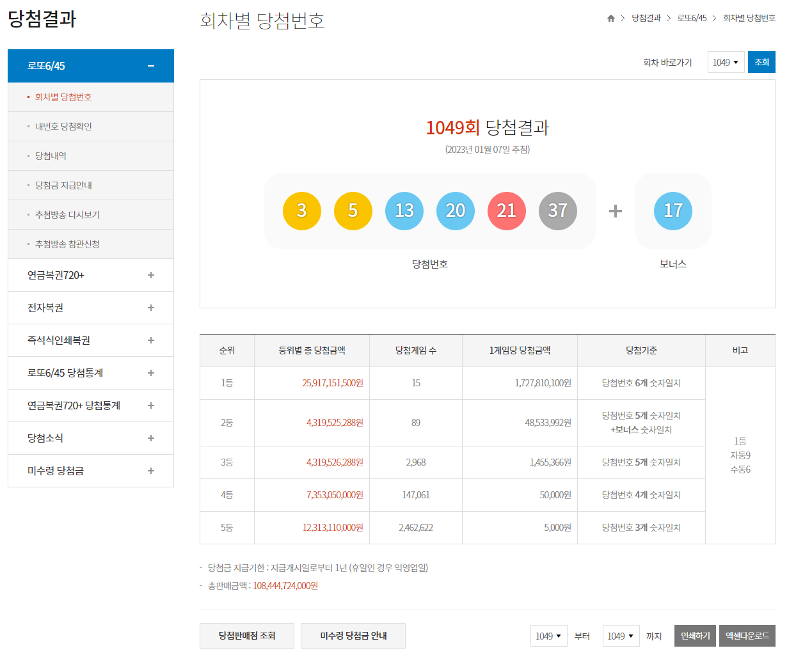The width and height of the screenshot is (812, 662).
Task: Open the end round 1049 dropdown before 까지
Action: 621,636
